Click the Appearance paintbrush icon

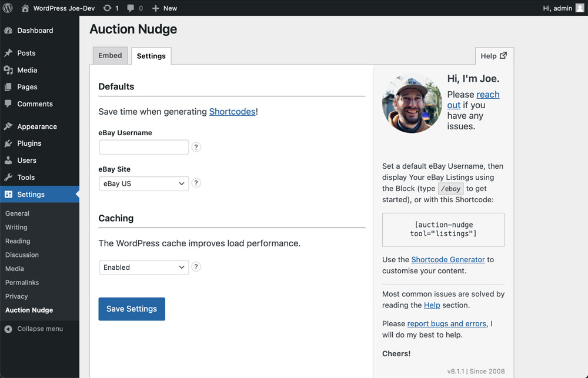(8, 126)
